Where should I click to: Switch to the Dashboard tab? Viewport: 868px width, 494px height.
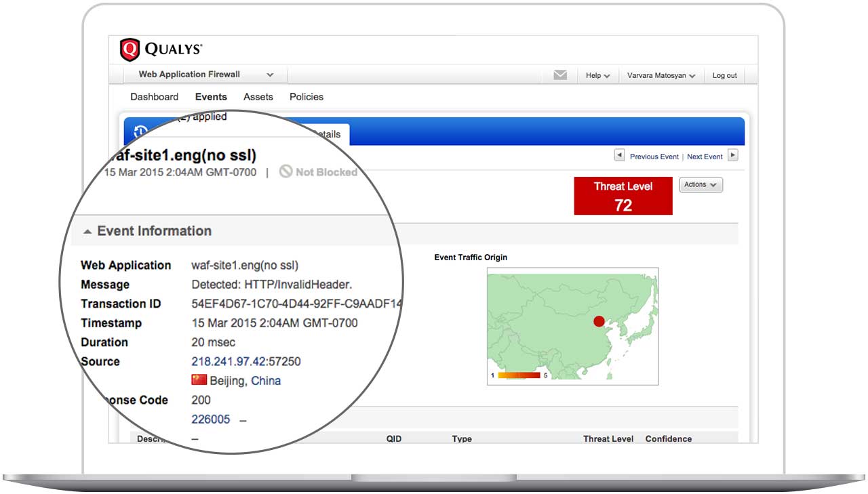click(x=154, y=97)
